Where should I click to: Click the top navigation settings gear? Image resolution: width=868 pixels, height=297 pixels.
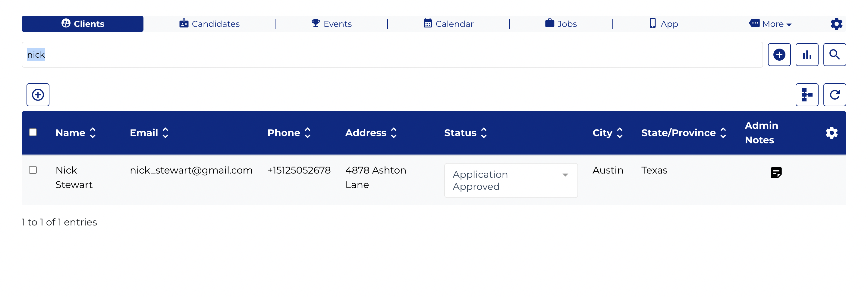tap(836, 24)
